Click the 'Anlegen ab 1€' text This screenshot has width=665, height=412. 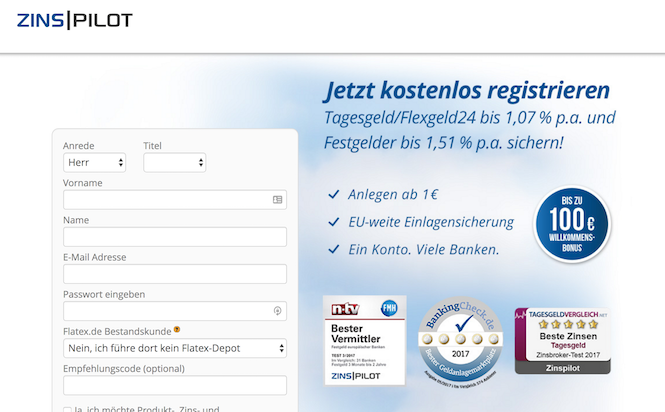pos(393,194)
